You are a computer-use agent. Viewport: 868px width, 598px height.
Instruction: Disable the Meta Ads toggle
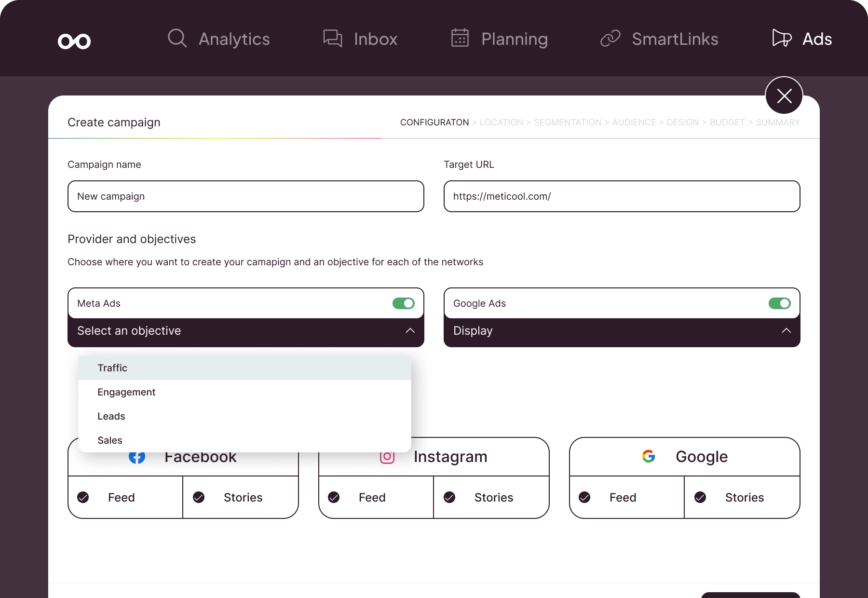[x=404, y=303]
